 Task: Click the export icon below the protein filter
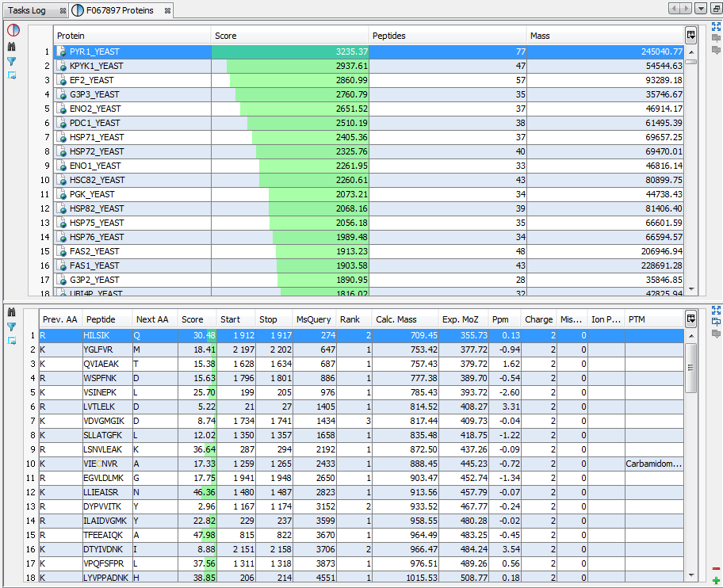(12, 75)
